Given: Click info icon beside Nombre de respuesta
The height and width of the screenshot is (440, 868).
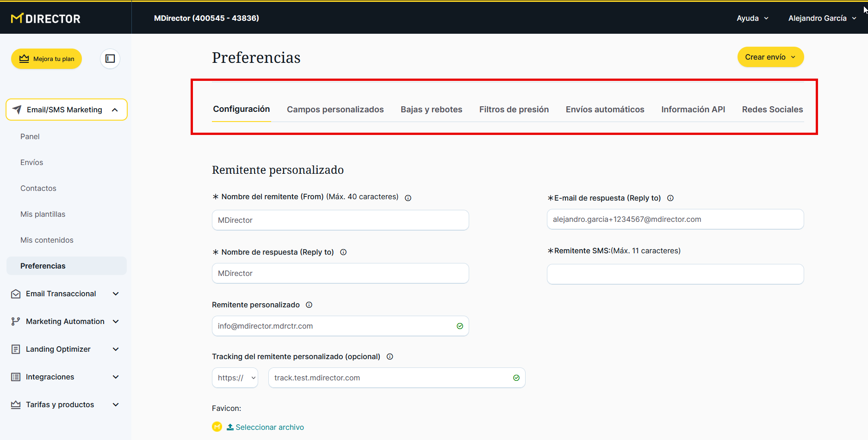Looking at the screenshot, I should pos(343,252).
